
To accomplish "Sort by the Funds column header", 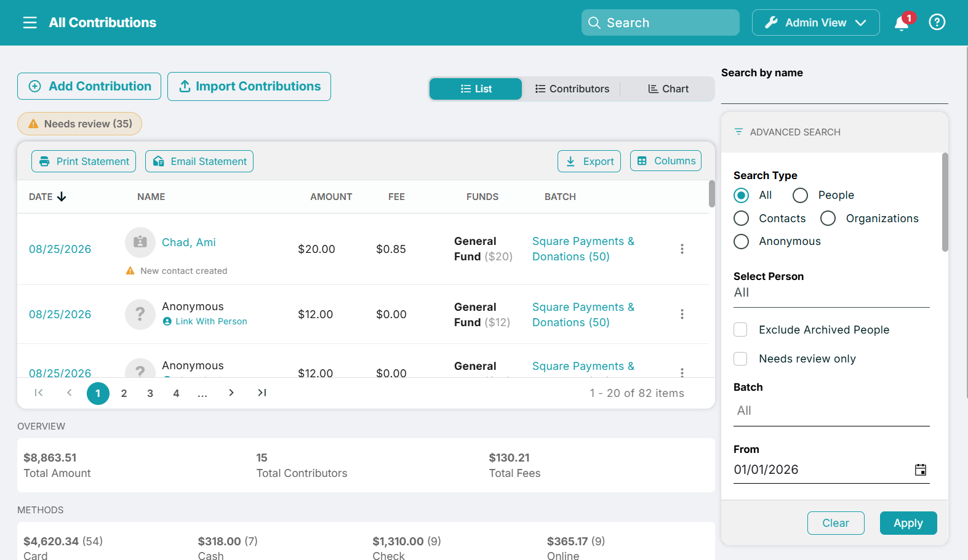I will pyautogui.click(x=482, y=197).
